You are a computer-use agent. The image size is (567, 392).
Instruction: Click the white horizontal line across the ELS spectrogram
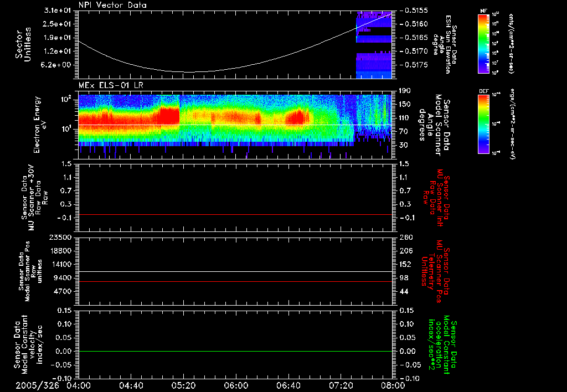(x=235, y=125)
